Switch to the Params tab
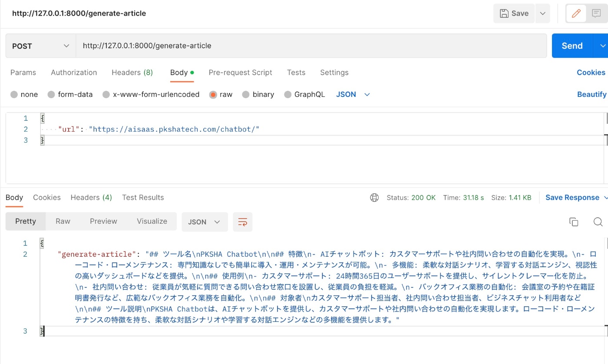 point(23,73)
